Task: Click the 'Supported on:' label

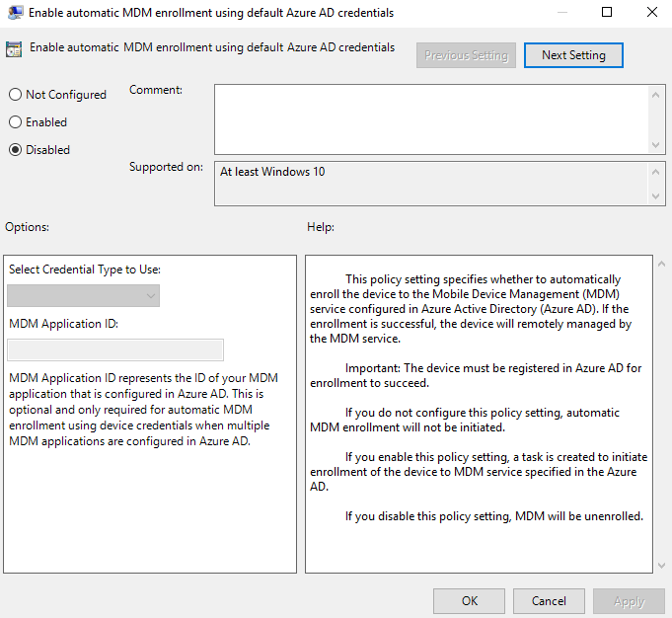Action: coord(167,167)
